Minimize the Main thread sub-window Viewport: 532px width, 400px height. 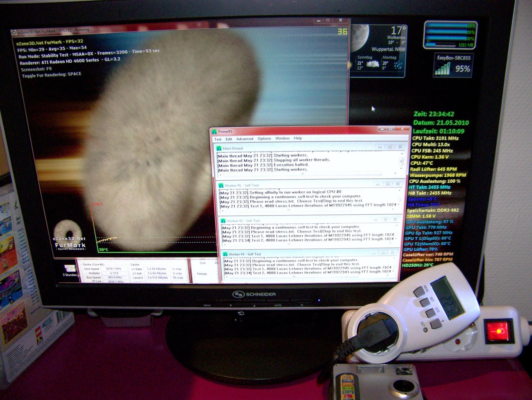point(380,147)
